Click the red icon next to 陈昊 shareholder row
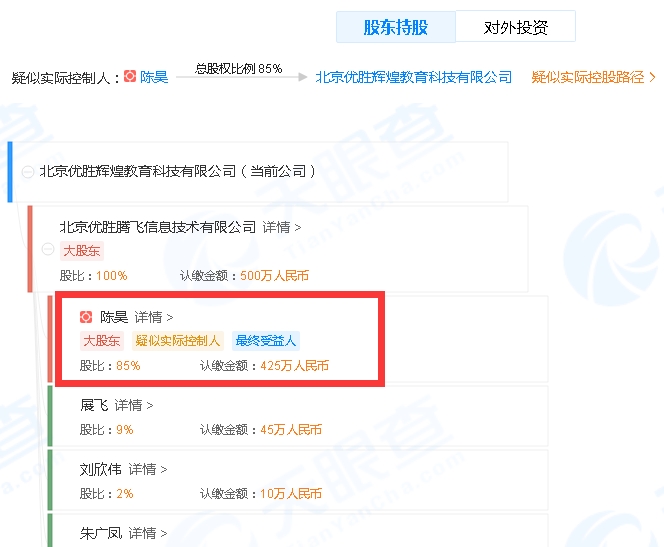Viewport: 664px width, 547px height. point(86,317)
